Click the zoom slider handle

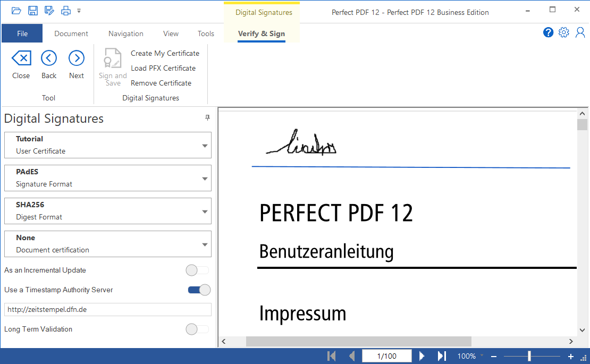pyautogui.click(x=529, y=356)
